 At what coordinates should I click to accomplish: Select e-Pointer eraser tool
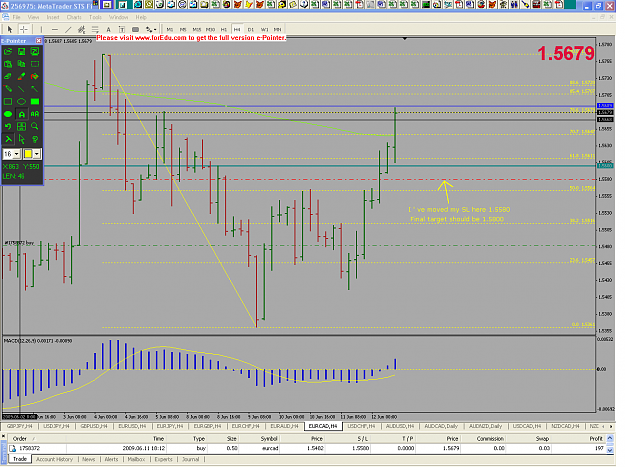(8, 77)
